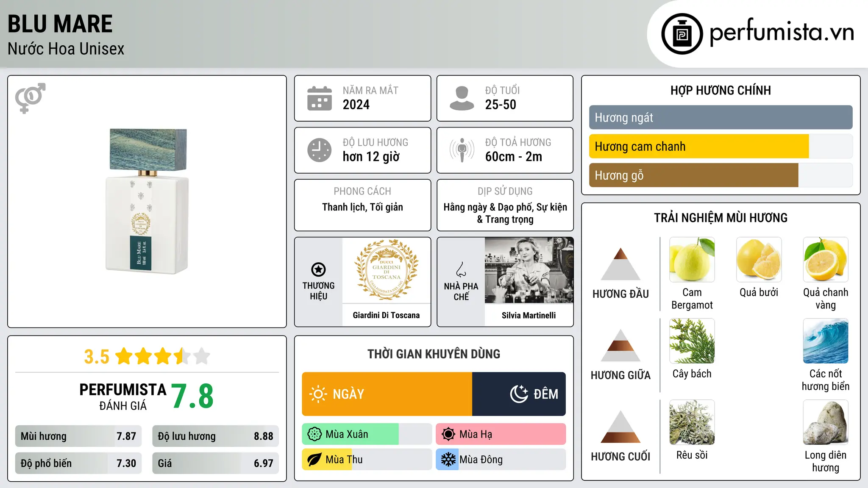
Task: Click the Mùa Xuân season bar
Action: pyautogui.click(x=367, y=434)
